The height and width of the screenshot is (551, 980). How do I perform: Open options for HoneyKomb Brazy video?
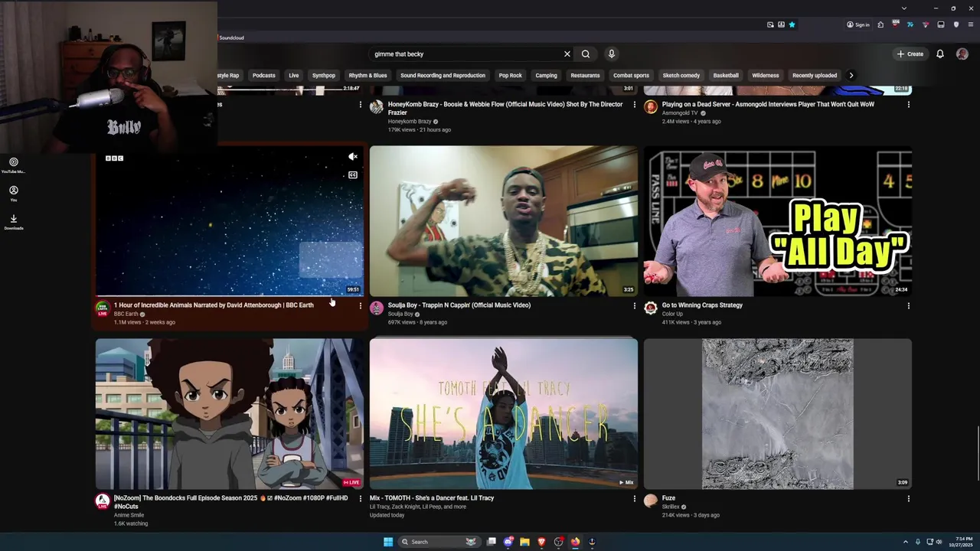pos(634,104)
